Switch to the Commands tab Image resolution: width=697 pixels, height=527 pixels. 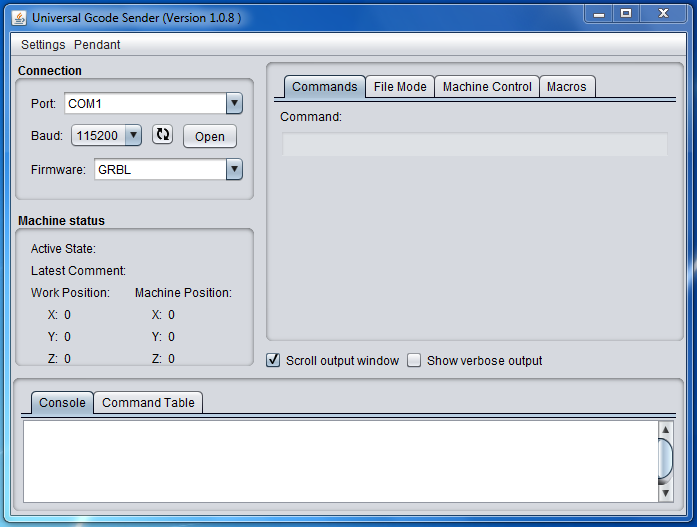pyautogui.click(x=324, y=87)
